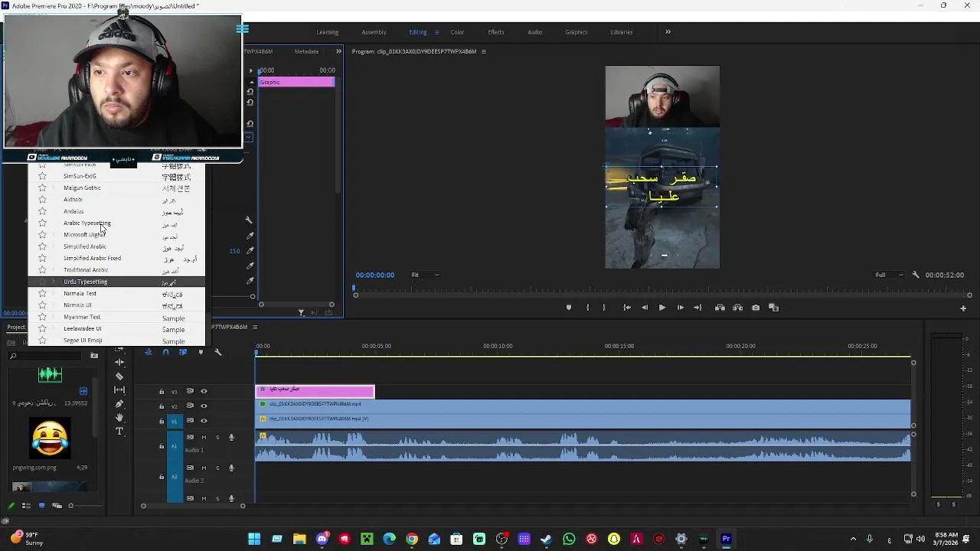
Task: Open the timeline sequence panel menu
Action: pos(255,327)
